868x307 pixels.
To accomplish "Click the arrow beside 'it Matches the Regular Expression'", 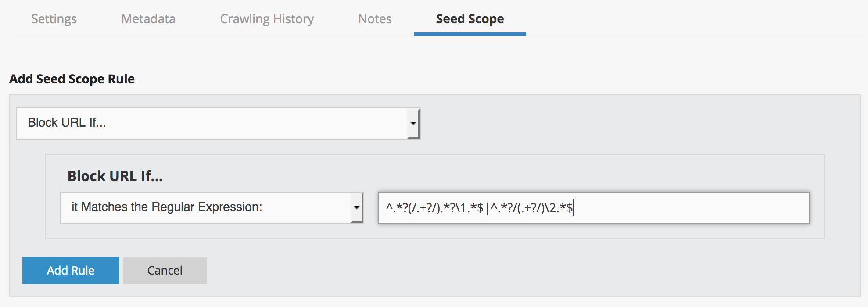I will pos(357,207).
